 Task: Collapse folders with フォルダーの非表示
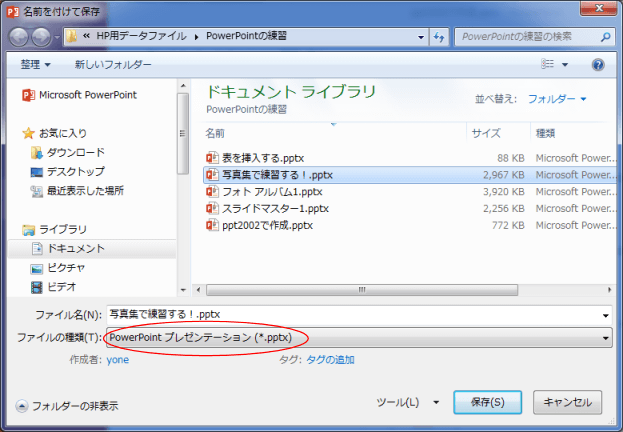(67, 406)
